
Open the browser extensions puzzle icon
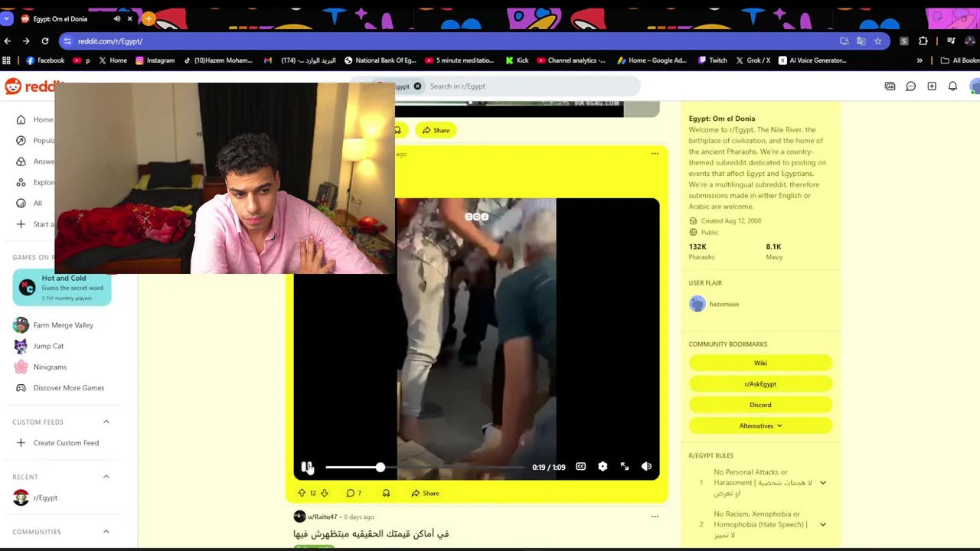(923, 41)
